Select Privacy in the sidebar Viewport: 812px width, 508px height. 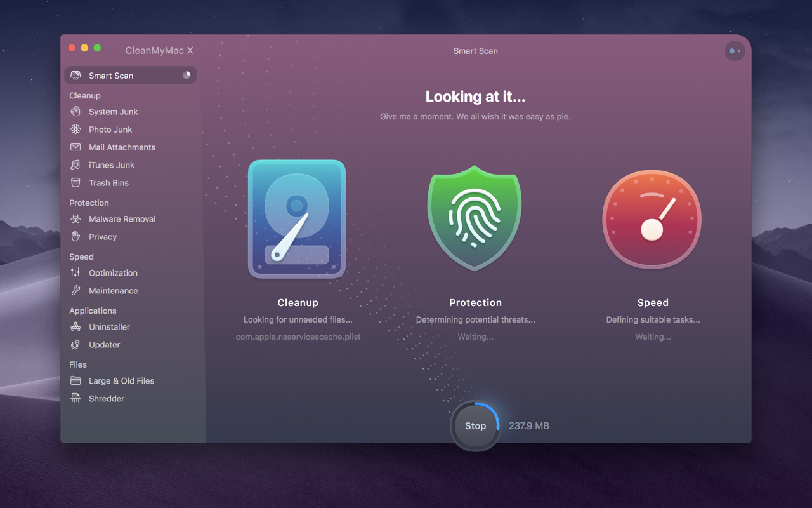pyautogui.click(x=130, y=236)
